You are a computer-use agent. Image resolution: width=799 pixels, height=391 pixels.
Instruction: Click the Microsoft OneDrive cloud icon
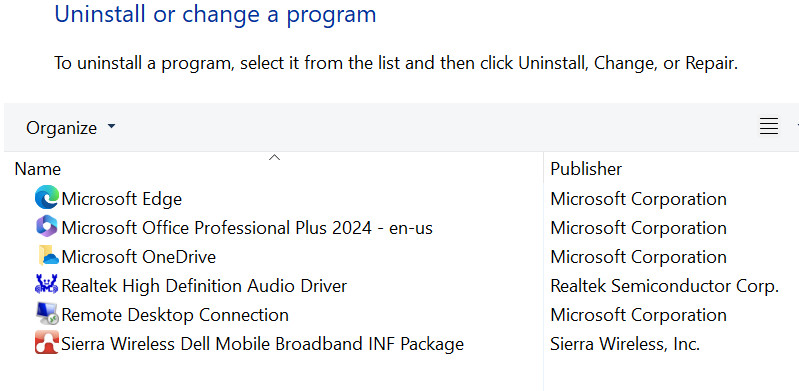pyautogui.click(x=48, y=256)
